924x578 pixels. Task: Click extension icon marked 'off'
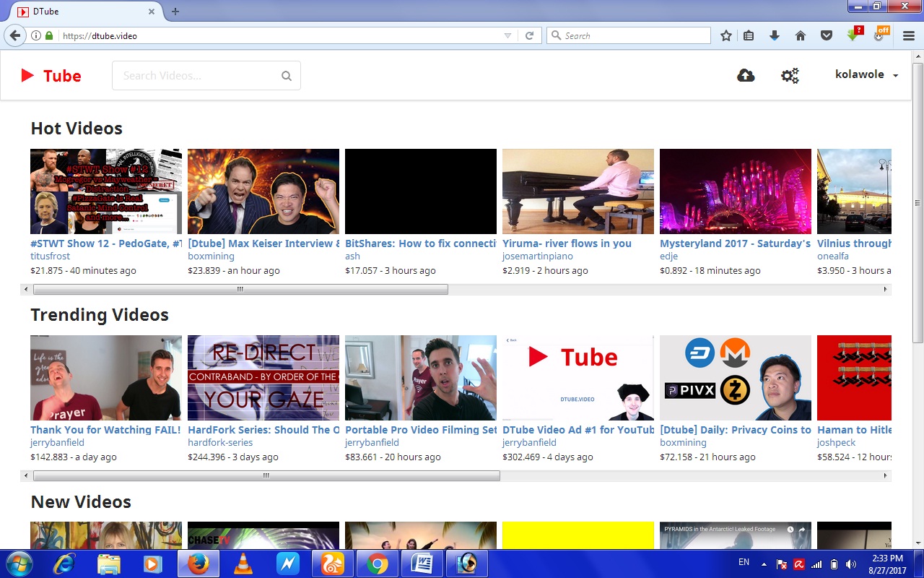click(880, 34)
